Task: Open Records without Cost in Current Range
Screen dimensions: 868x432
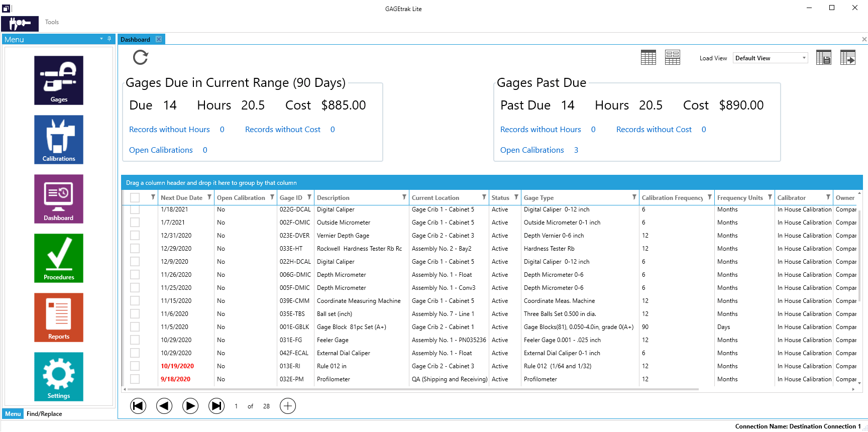Action: (x=283, y=130)
